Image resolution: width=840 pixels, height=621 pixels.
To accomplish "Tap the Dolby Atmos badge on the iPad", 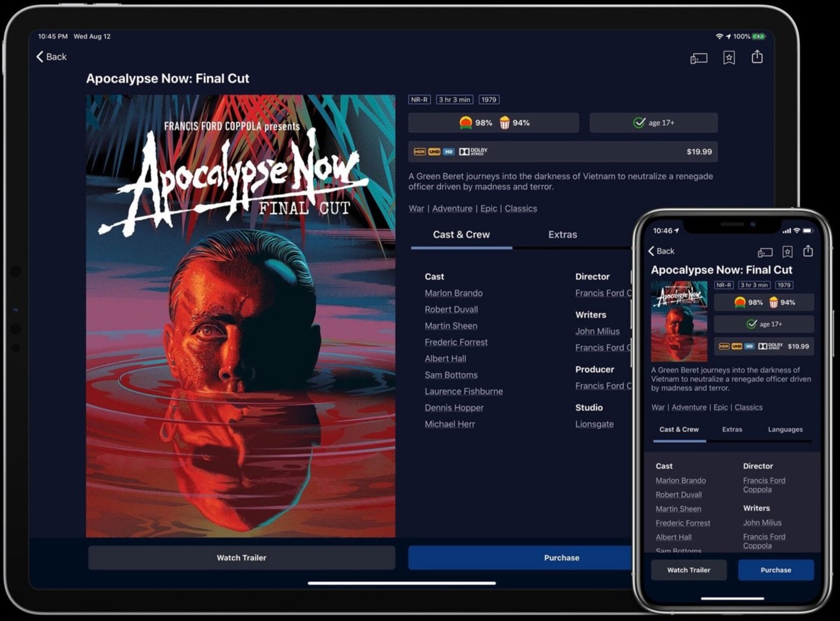I will (473, 152).
